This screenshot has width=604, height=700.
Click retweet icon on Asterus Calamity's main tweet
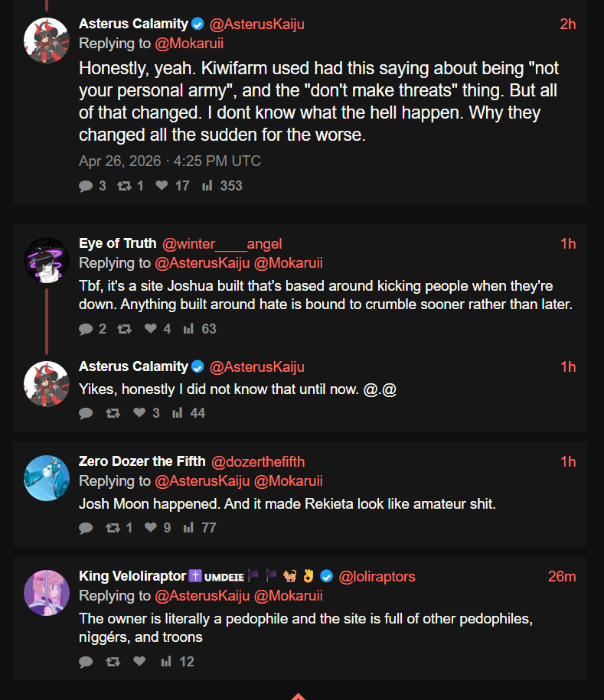[124, 186]
